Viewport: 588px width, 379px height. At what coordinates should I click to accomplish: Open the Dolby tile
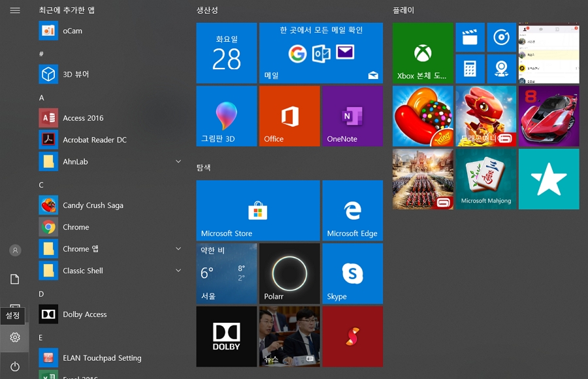227,337
